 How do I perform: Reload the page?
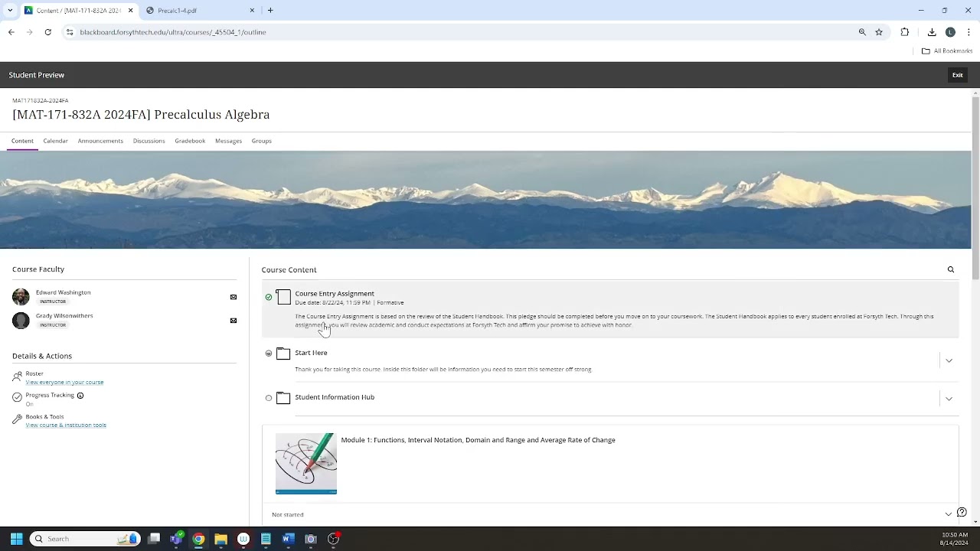point(47,32)
